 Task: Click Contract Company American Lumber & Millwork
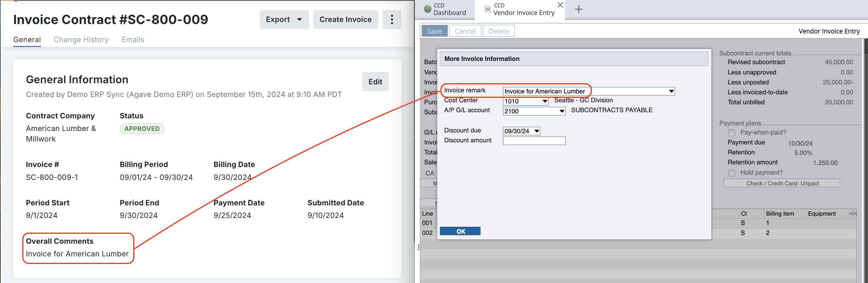pyautogui.click(x=61, y=134)
